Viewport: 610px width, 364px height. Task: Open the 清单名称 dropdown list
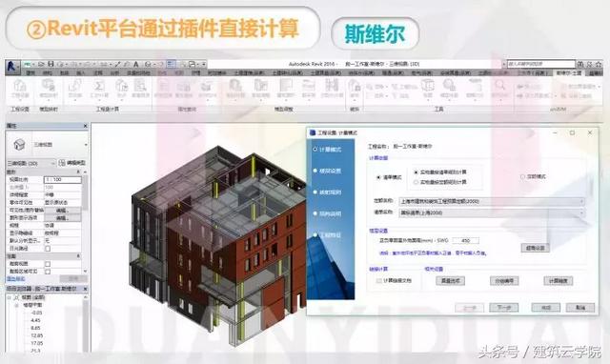click(x=492, y=212)
